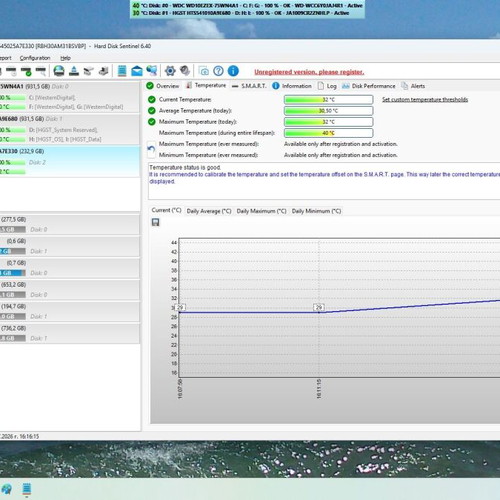Image resolution: width=500 pixels, height=500 pixels.
Task: Select the Daily Average (°C) graph tab
Action: pos(209,211)
